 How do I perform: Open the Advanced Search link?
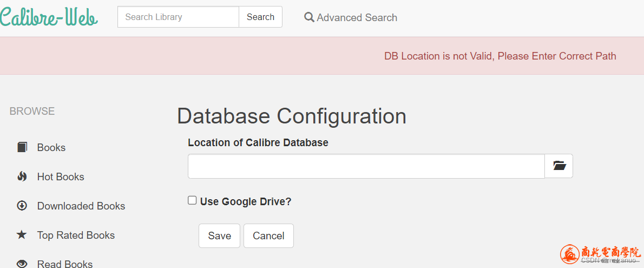pyautogui.click(x=357, y=17)
